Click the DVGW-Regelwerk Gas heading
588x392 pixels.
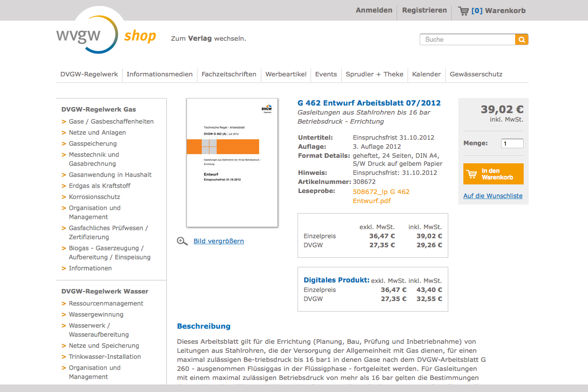click(x=99, y=110)
